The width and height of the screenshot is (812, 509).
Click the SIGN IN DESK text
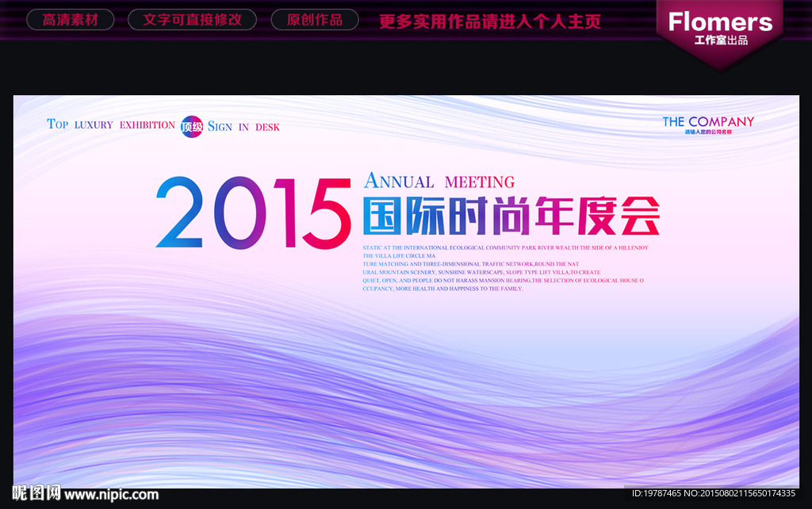point(243,126)
